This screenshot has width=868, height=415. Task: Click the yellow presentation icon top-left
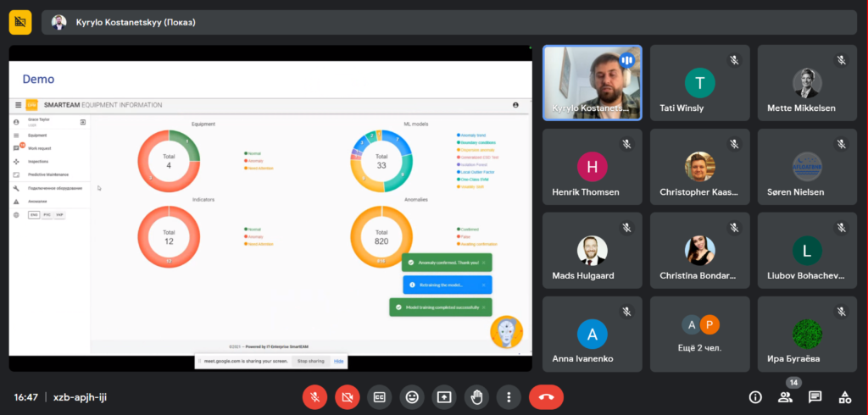(x=20, y=22)
